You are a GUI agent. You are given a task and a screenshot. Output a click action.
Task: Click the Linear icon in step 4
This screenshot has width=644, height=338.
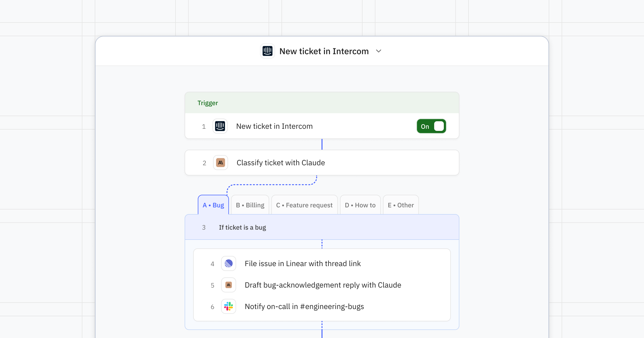[229, 263]
